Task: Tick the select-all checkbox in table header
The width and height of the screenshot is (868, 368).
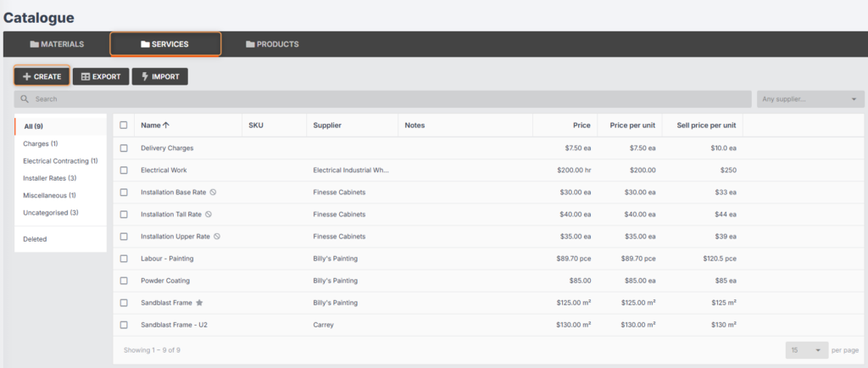Action: coord(124,125)
